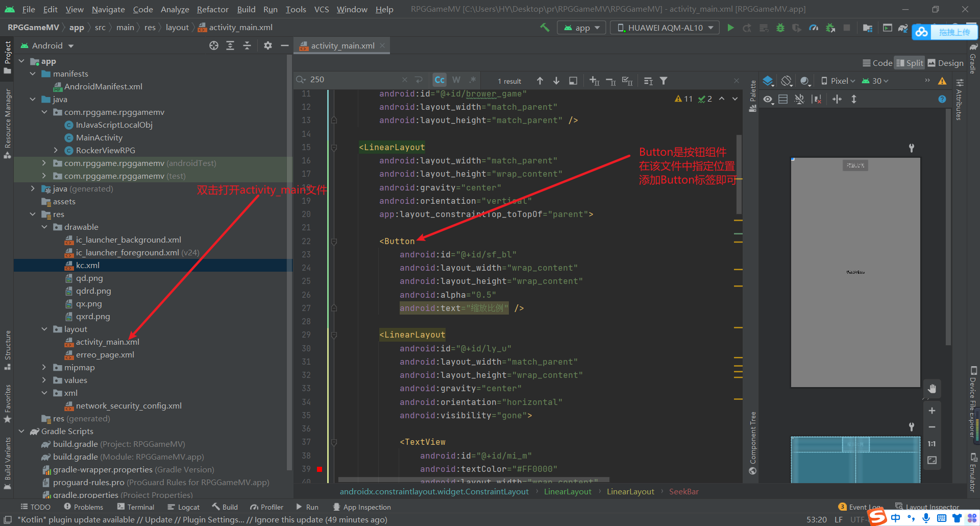Click the Profile app icon in toolbar
This screenshot has width=980, height=526.
point(814,28)
